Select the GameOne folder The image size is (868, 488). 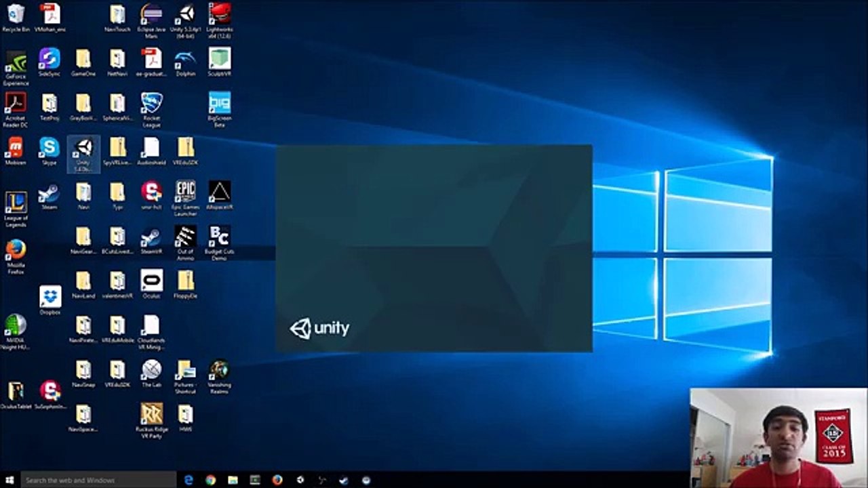(83, 62)
